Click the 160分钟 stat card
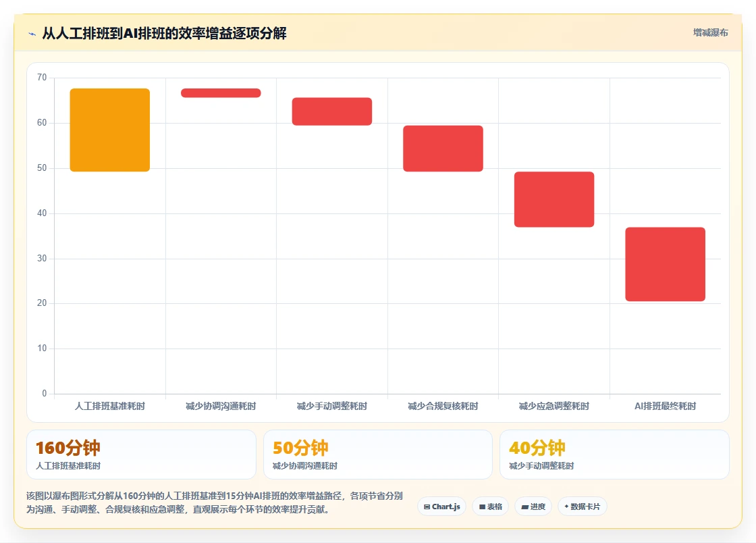 click(x=141, y=455)
